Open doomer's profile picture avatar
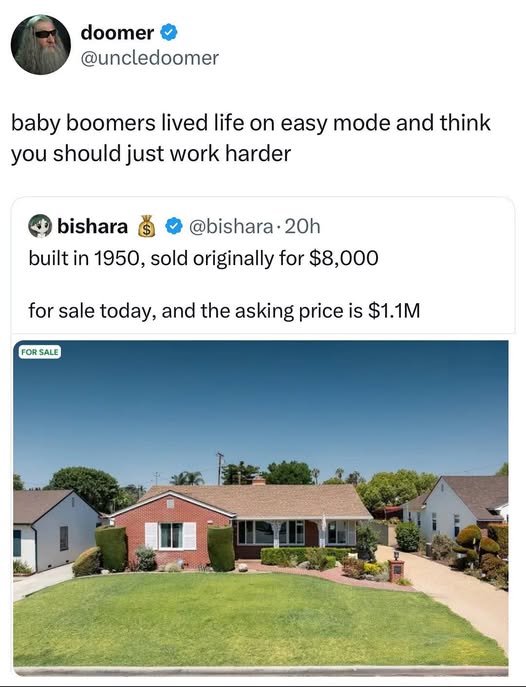Viewport: 526px width, 687px height. (x=41, y=45)
